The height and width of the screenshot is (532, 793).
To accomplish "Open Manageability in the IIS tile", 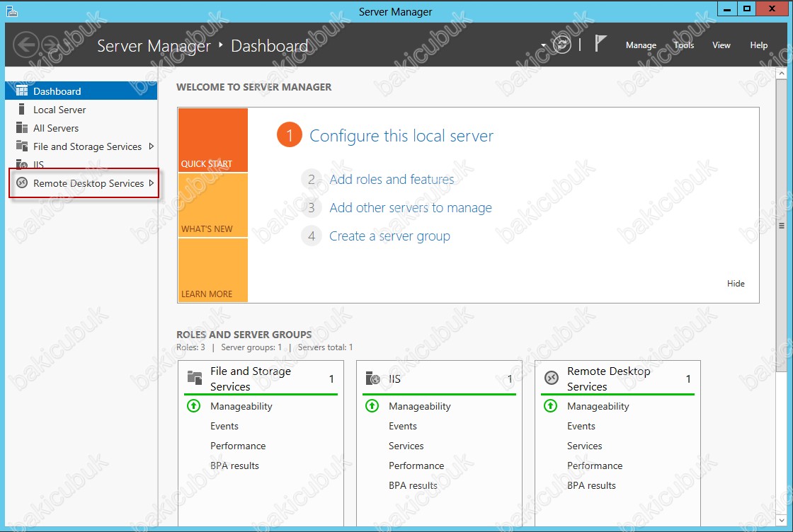I will point(420,406).
